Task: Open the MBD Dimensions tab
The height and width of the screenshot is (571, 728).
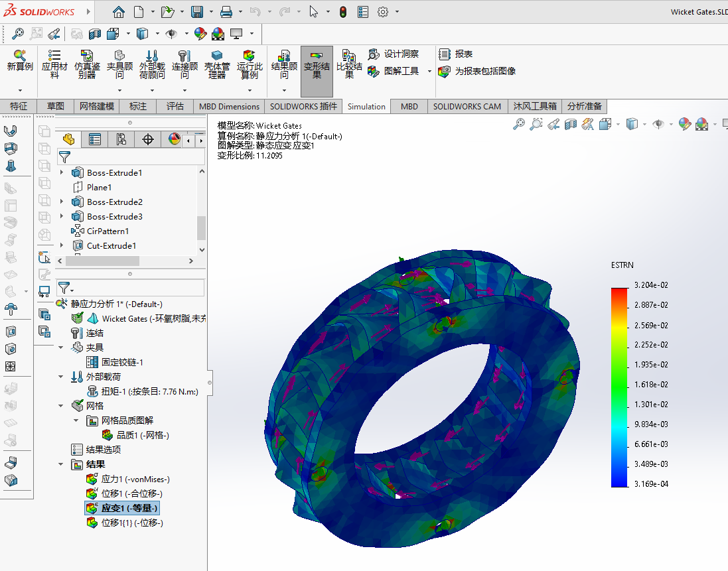Action: point(229,106)
